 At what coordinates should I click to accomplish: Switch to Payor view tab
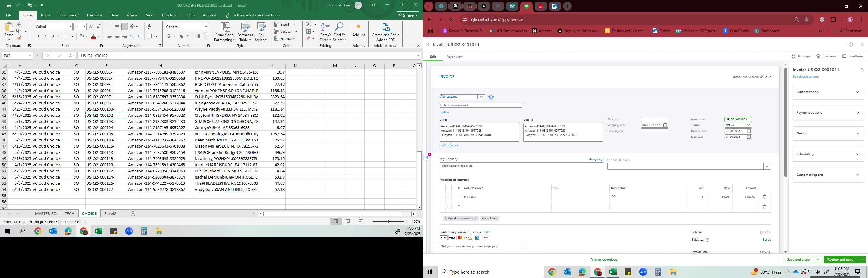pos(454,57)
